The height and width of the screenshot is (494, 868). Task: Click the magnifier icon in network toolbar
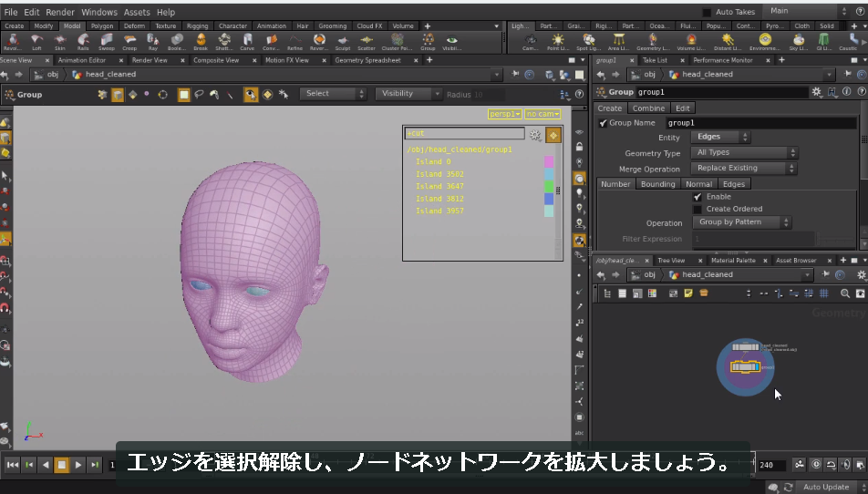pos(844,293)
